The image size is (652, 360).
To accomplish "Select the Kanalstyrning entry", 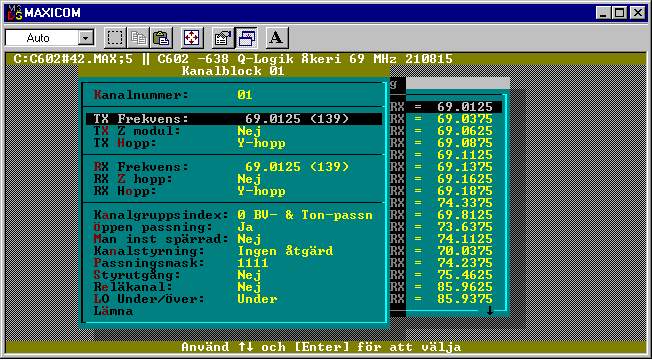I will 234,251.
